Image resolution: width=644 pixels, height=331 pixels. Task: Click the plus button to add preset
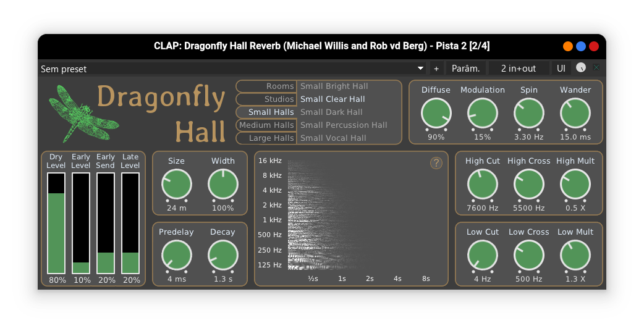click(436, 69)
